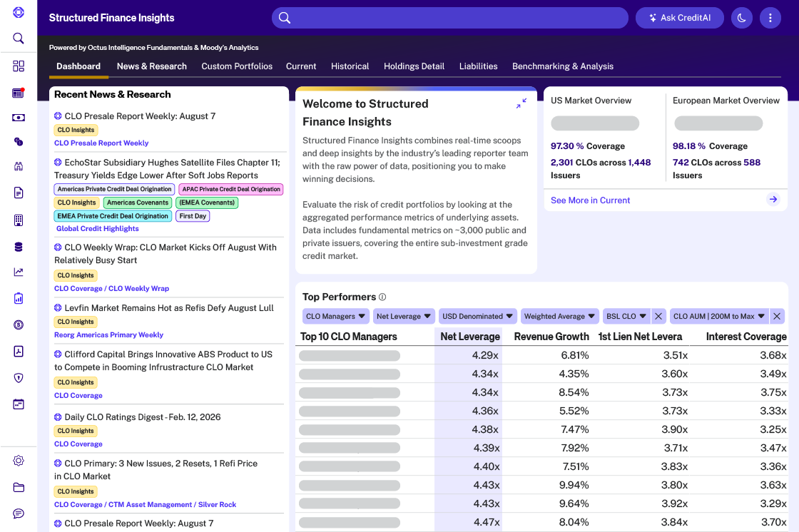Click the 6.81% Revenue Growth cell
Viewport: 799px width, 532px height.
click(x=575, y=355)
